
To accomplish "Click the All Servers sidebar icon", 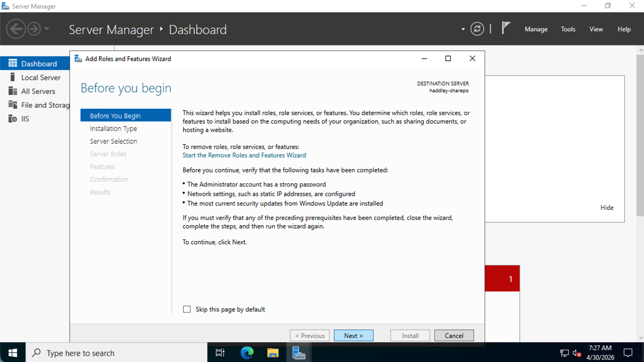I will [13, 91].
